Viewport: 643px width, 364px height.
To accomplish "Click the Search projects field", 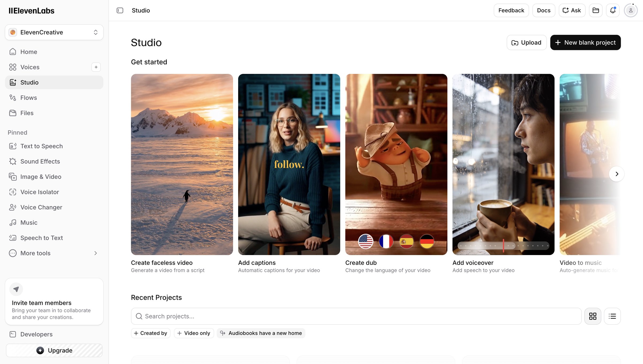I will (356, 316).
